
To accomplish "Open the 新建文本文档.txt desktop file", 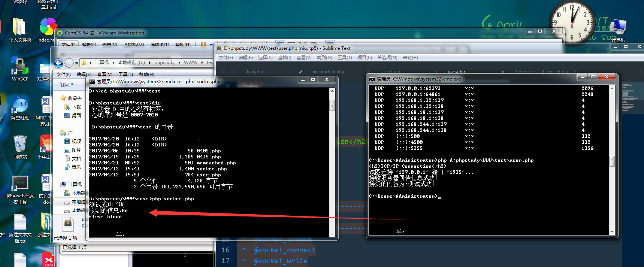I will 20,222.
